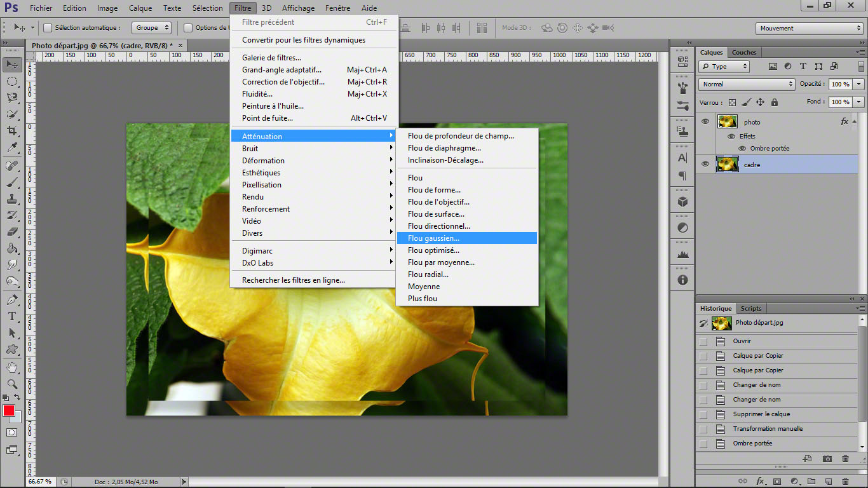The image size is (868, 488).
Task: Select the Type (T) tool in toolbox
Action: 12,316
